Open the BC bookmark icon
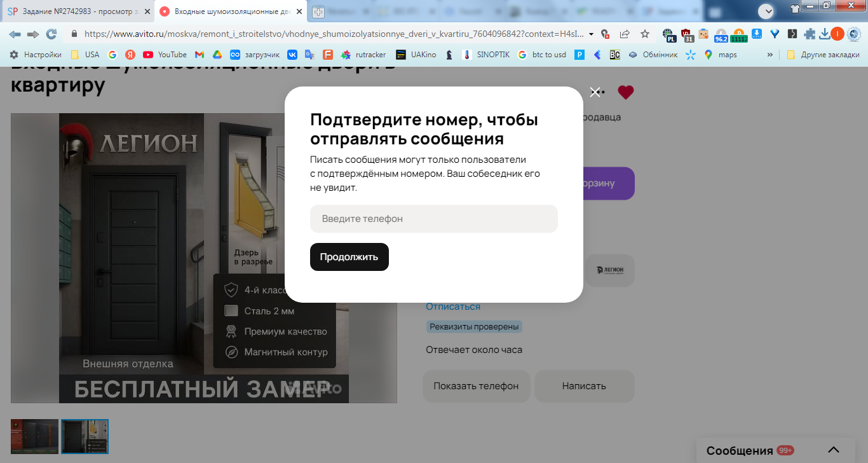Screen dimensions: 868x463 point(614,55)
